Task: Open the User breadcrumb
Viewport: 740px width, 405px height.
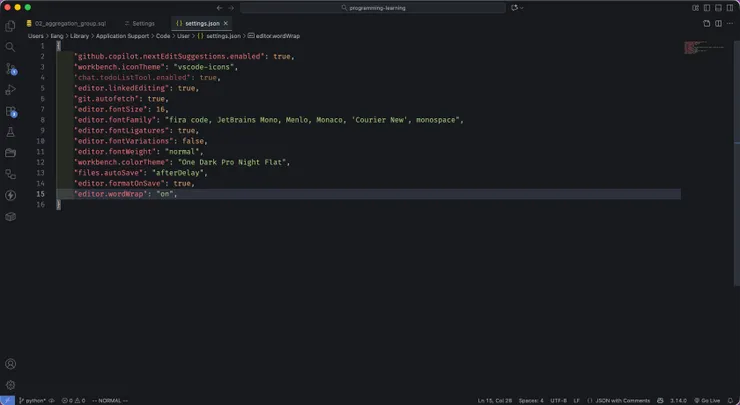Action: pyautogui.click(x=183, y=36)
